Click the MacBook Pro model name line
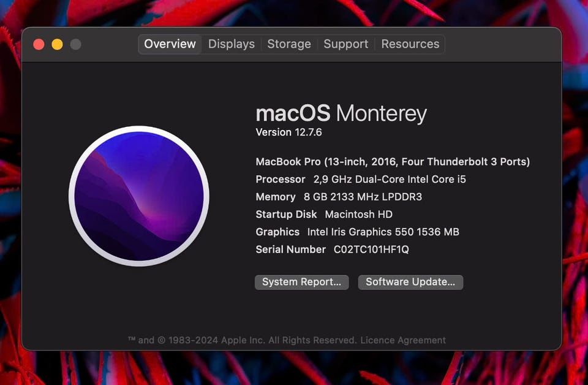The height and width of the screenshot is (385, 588). pyautogui.click(x=393, y=162)
